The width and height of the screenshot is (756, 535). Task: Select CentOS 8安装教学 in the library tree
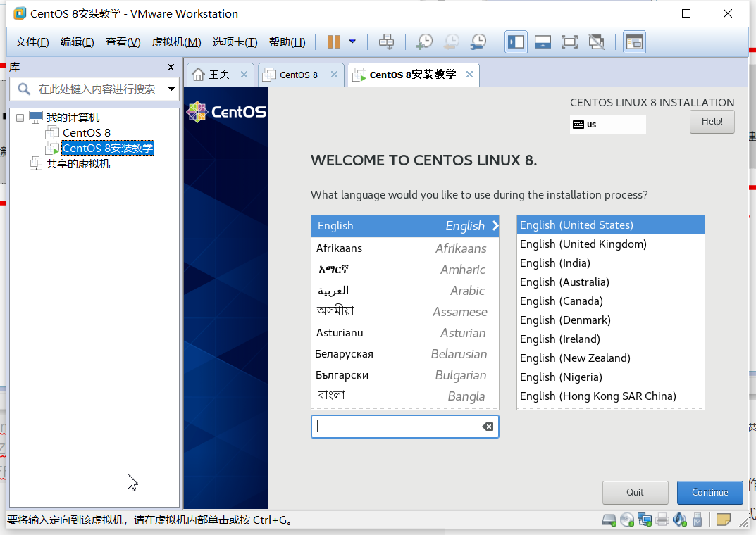[108, 148]
